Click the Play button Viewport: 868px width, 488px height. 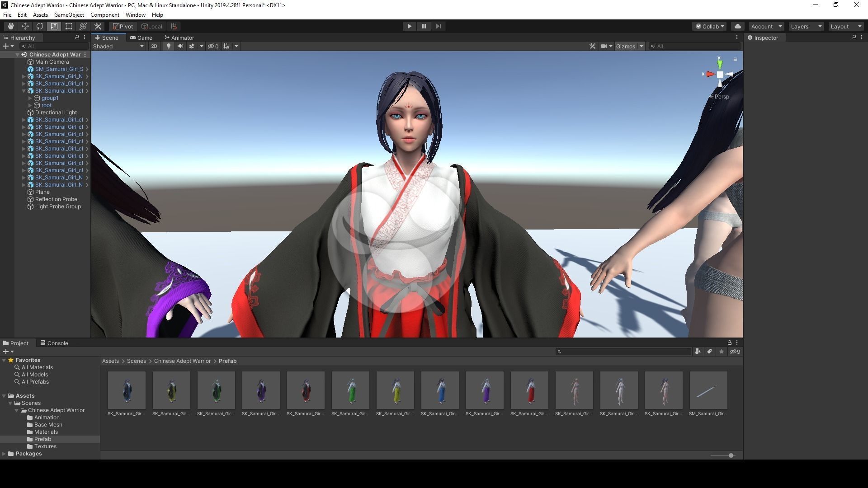[x=409, y=26]
